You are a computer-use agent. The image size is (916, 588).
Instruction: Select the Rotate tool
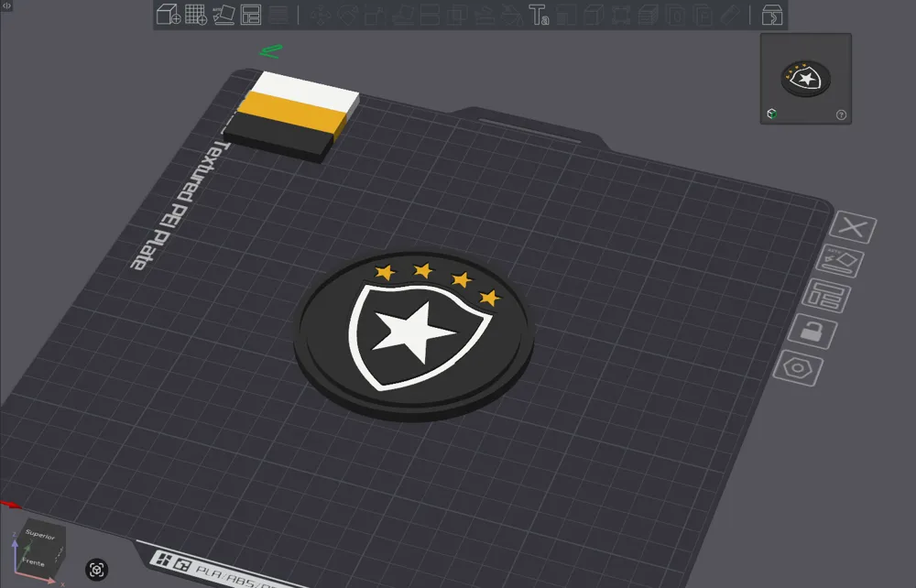click(346, 14)
